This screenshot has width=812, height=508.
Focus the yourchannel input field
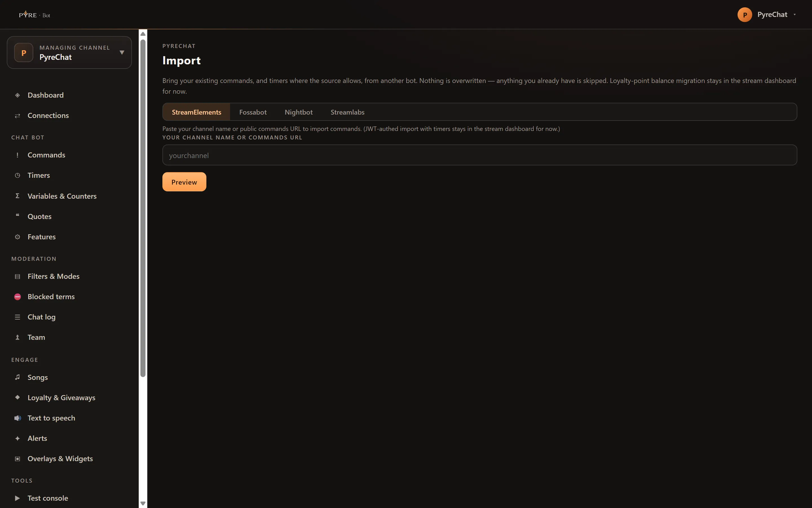[480, 155]
